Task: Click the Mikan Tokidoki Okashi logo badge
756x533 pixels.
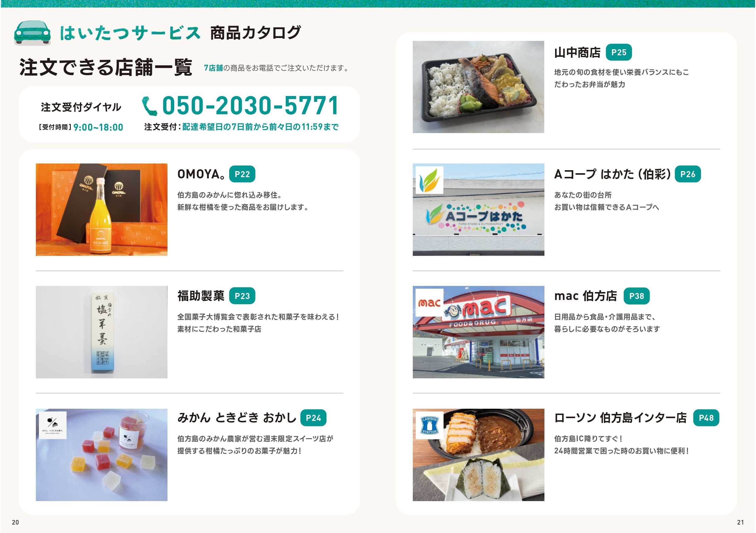Action: 53,425
